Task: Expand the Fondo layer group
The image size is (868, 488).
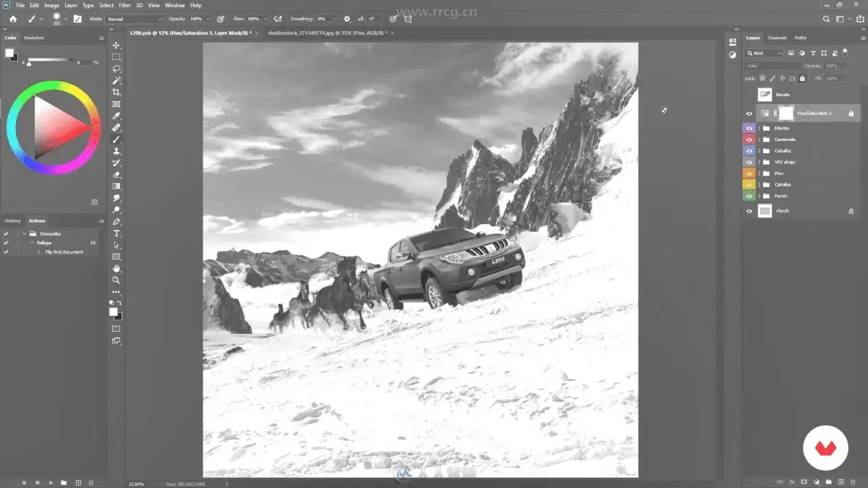Action: (x=759, y=196)
